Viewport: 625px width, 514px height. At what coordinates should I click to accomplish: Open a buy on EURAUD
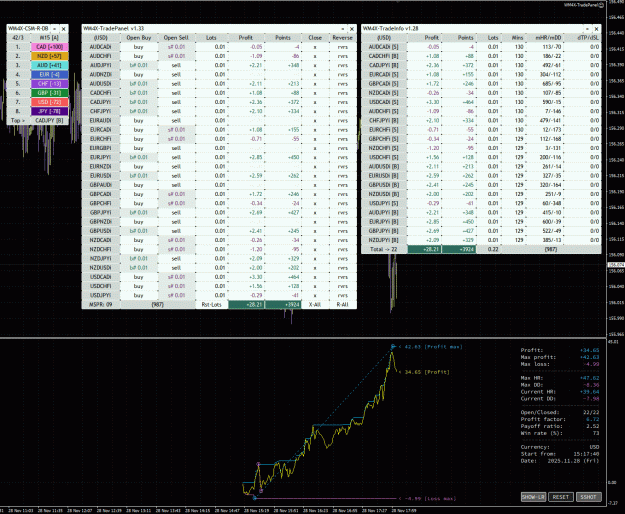click(138, 120)
